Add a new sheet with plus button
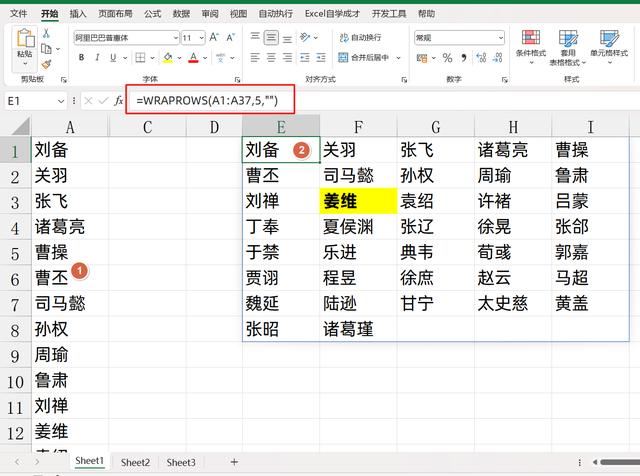 pyautogui.click(x=234, y=462)
